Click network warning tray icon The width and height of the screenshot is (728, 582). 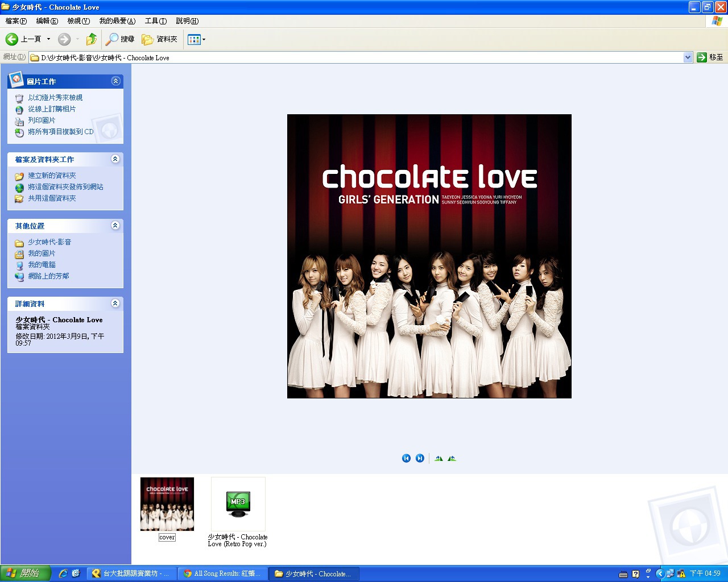coord(681,573)
